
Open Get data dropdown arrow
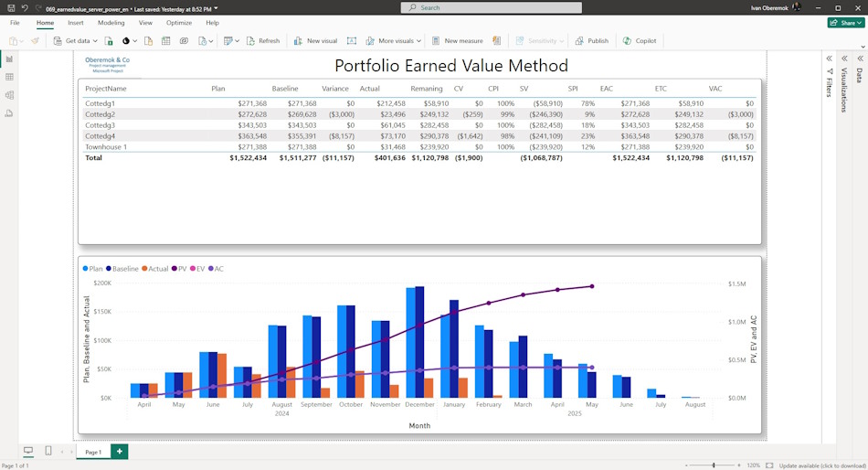(95, 41)
